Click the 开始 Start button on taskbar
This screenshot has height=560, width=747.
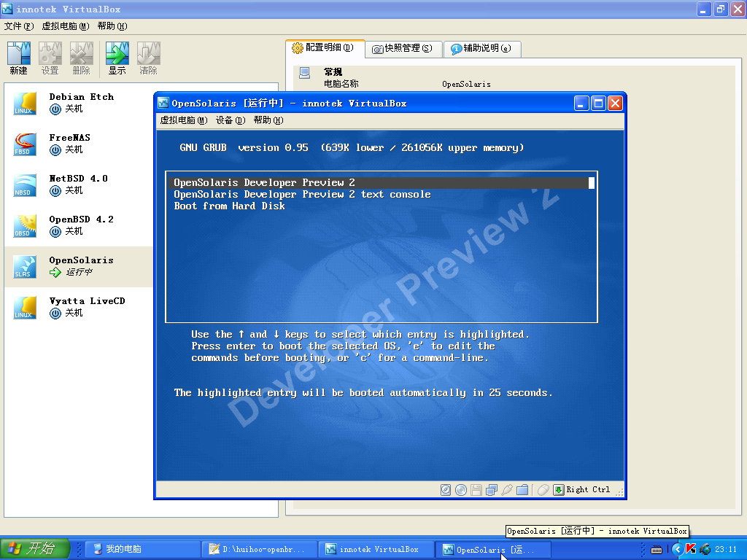pyautogui.click(x=35, y=549)
